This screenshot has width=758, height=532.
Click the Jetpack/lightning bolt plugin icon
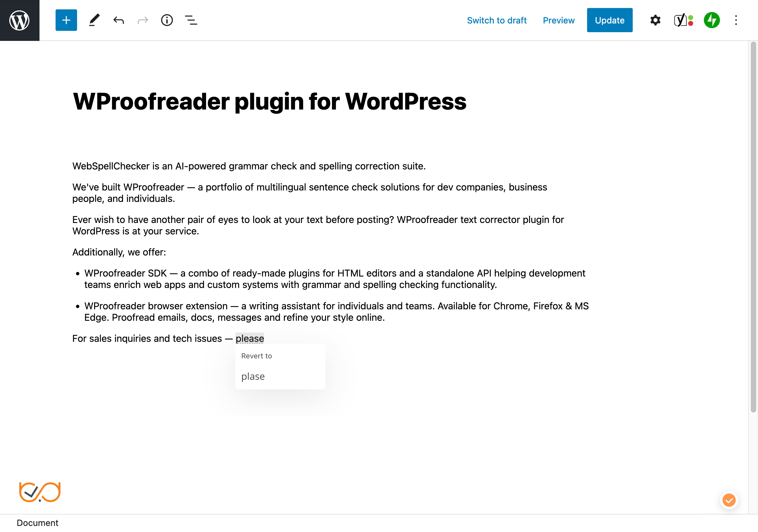(x=711, y=20)
